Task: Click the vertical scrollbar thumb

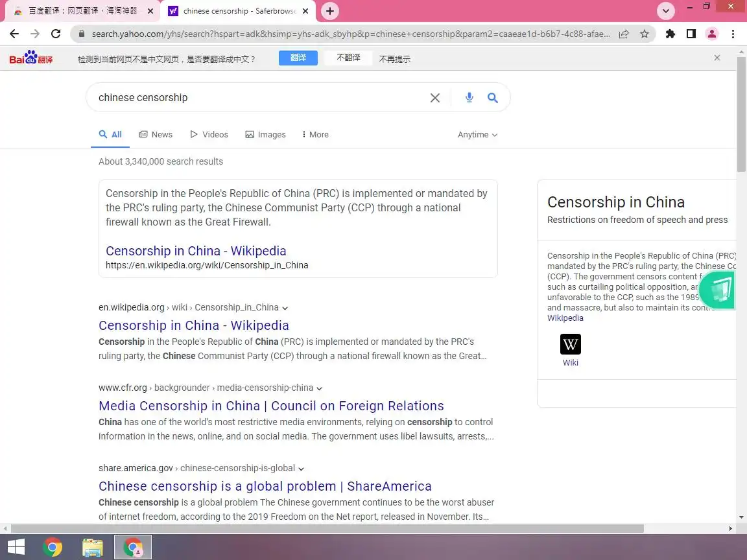Action: [x=742, y=114]
